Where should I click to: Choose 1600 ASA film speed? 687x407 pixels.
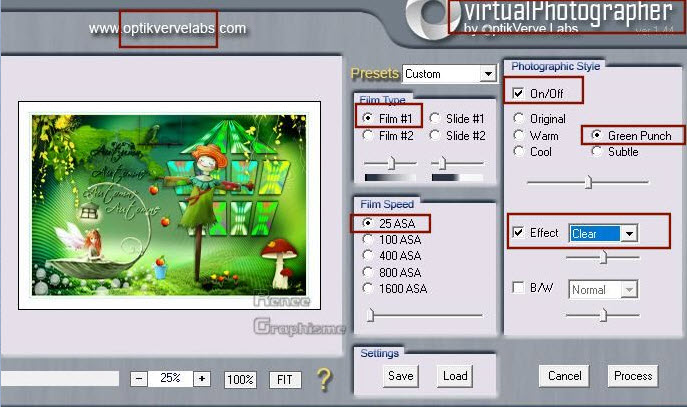point(368,288)
